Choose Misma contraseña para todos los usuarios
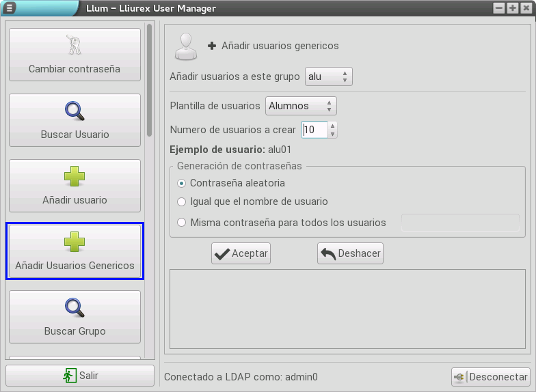This screenshot has width=536, height=392. pos(181,223)
